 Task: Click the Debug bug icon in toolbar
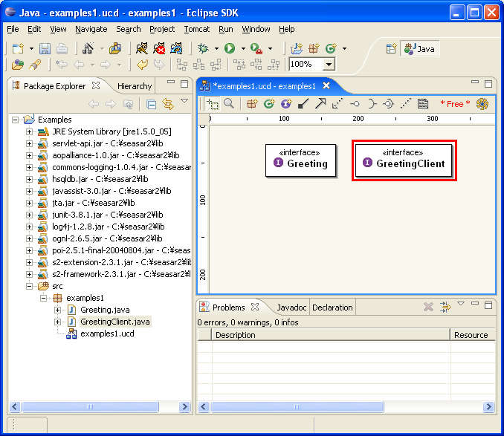coord(204,48)
